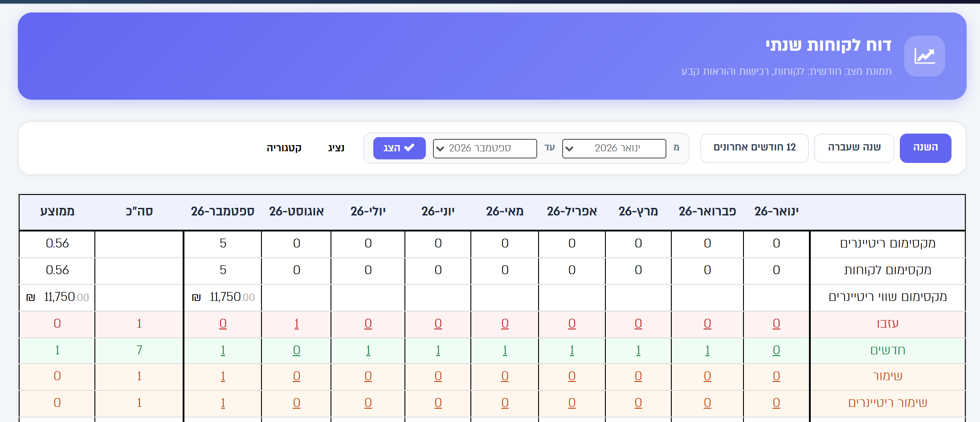This screenshot has width=980, height=422.
Task: Open the שימור link for אוגוסט-26
Action: point(297,376)
